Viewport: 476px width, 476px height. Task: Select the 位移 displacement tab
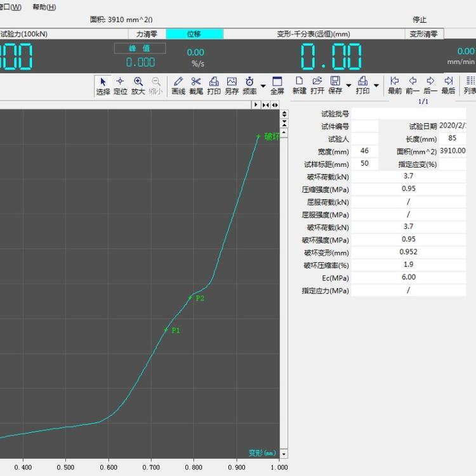coord(194,34)
